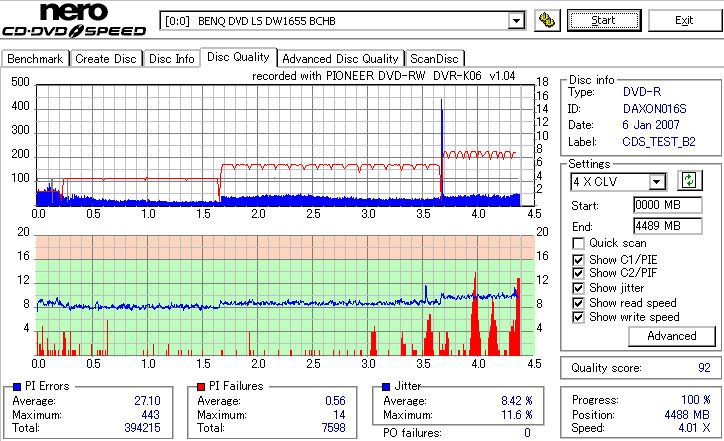Click the date 6 Jan 2007
The width and height of the screenshot is (724, 441).
(x=651, y=125)
